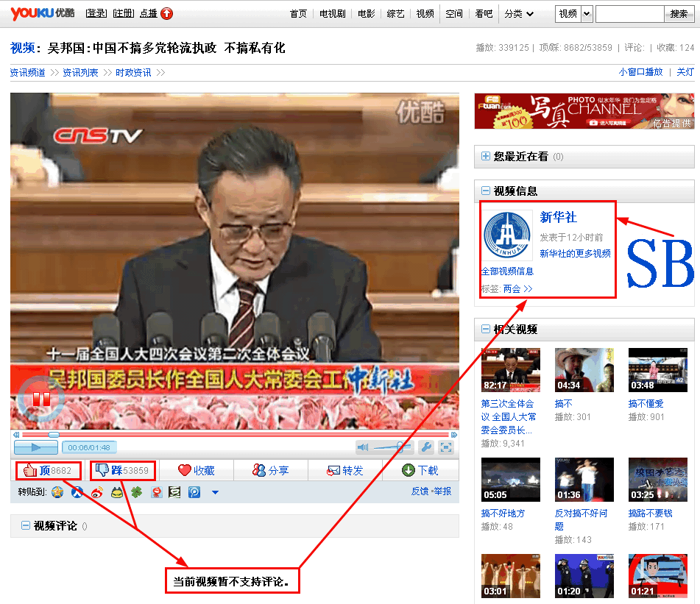The height and width of the screenshot is (604, 700).
Task: Expand the 您最近在看 panel
Action: coord(486,156)
